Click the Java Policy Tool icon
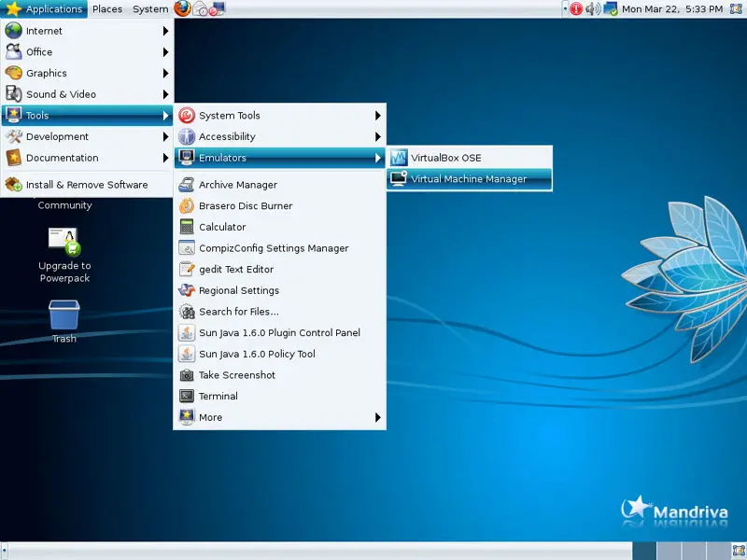The image size is (747, 560). (x=186, y=354)
